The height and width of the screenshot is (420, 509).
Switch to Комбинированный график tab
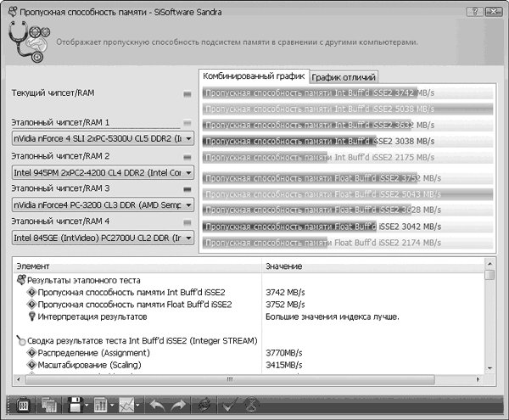click(254, 76)
